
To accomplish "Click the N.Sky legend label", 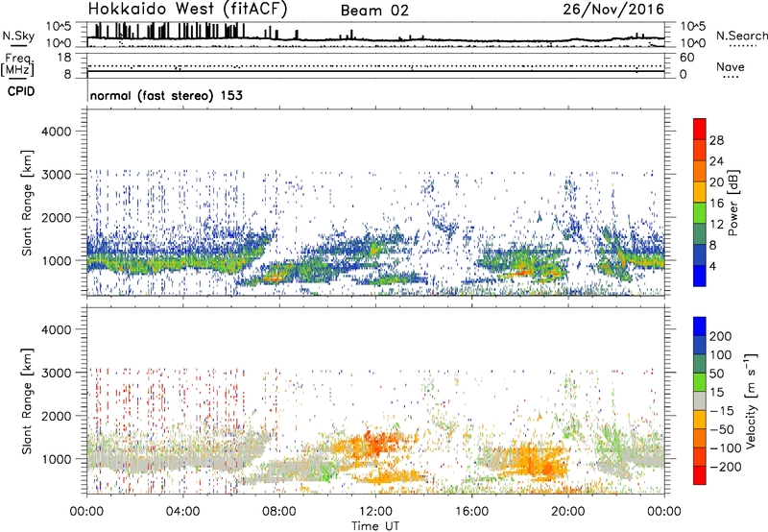I will pyautogui.click(x=18, y=36).
